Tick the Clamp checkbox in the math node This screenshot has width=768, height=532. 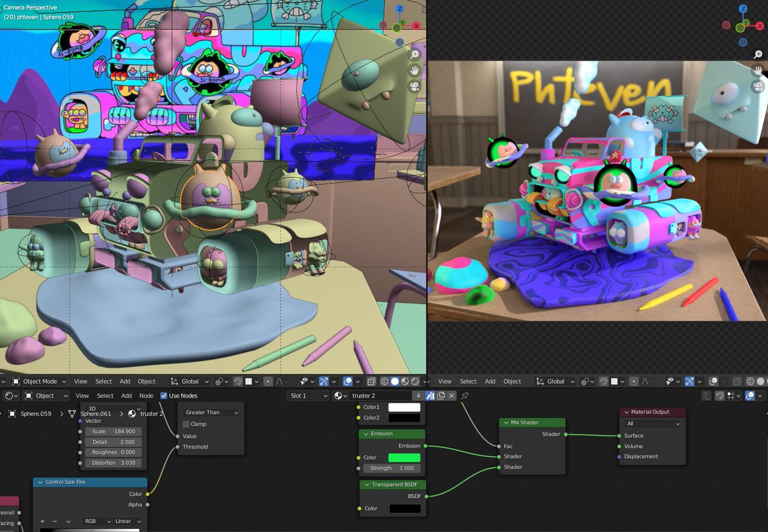point(186,424)
